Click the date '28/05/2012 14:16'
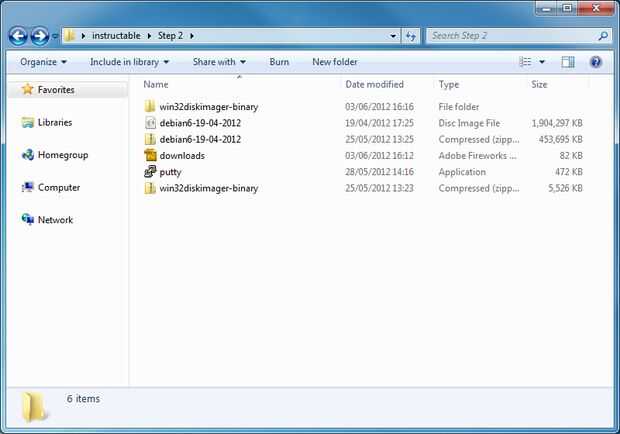Screen dimensions: 620x434 379,172
